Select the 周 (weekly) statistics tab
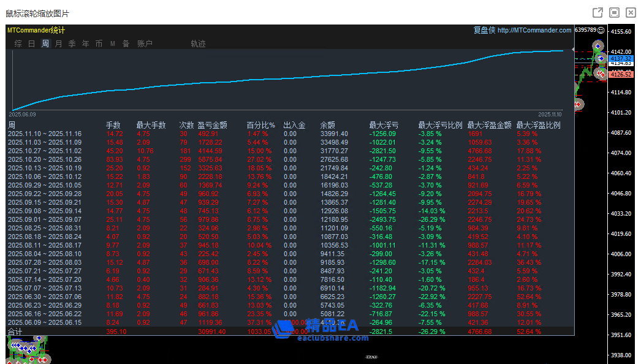The width and height of the screenshot is (641, 364). tap(45, 44)
